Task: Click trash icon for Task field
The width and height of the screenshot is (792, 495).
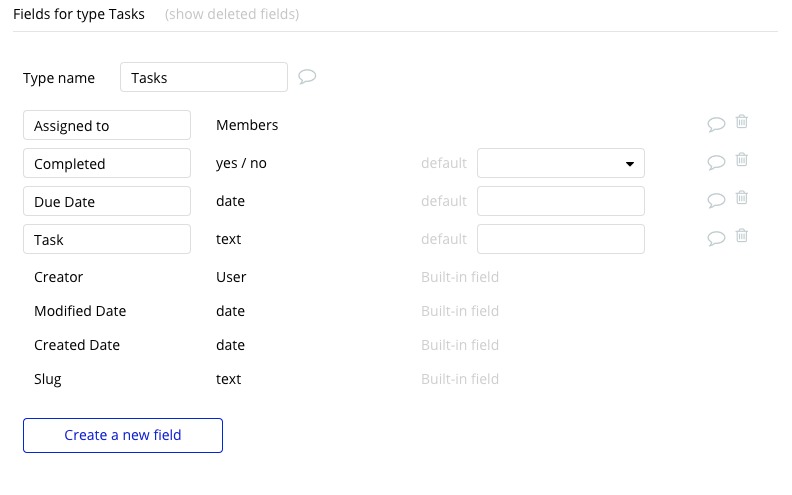Action: tap(742, 236)
